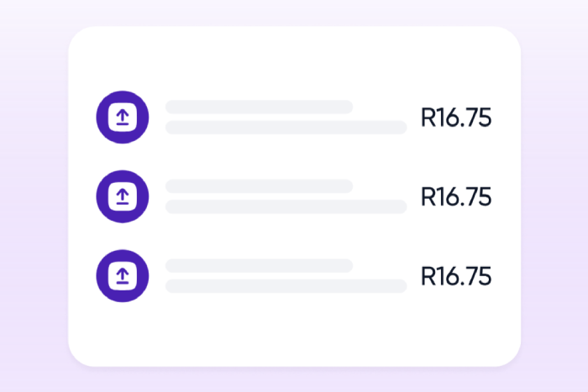Click the first transaction's short title placeholder

tap(259, 107)
